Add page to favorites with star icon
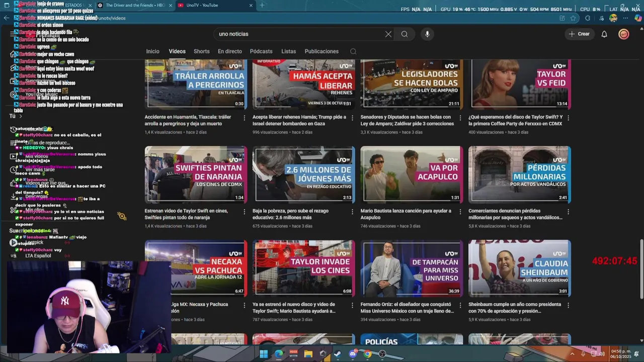Image resolution: width=644 pixels, height=362 pixels. (x=573, y=18)
